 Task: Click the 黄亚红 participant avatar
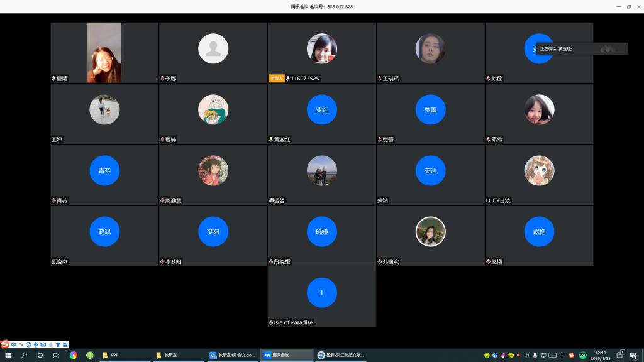321,109
